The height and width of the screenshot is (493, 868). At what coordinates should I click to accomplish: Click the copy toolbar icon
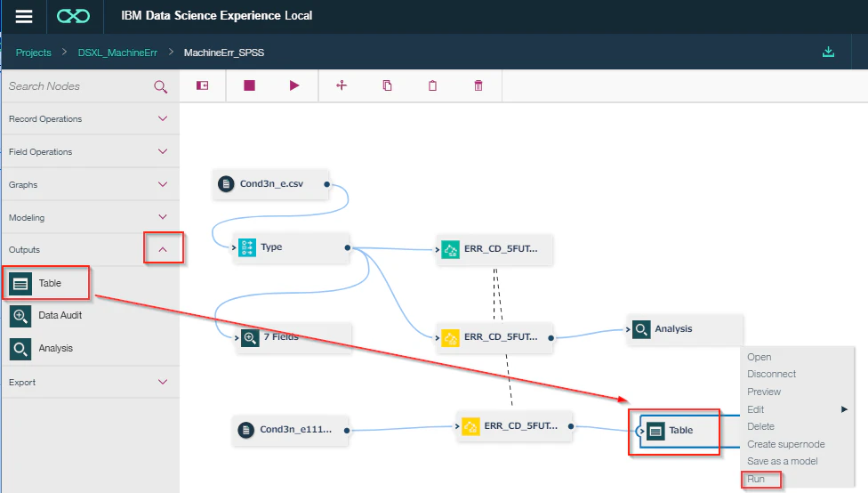(x=388, y=85)
